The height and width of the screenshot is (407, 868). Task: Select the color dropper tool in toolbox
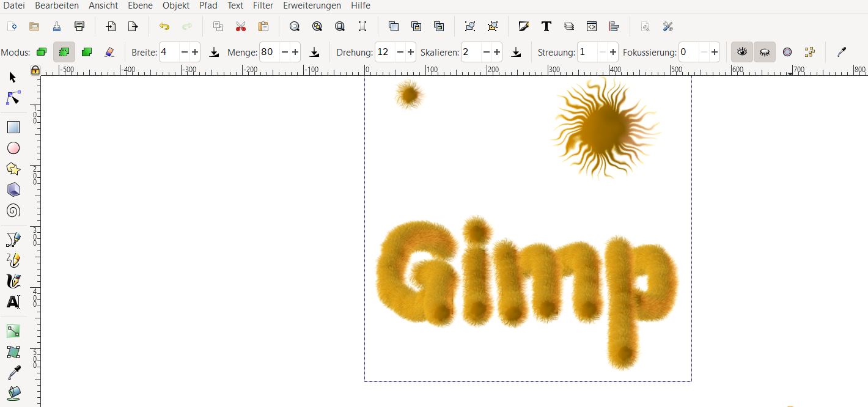coord(13,373)
